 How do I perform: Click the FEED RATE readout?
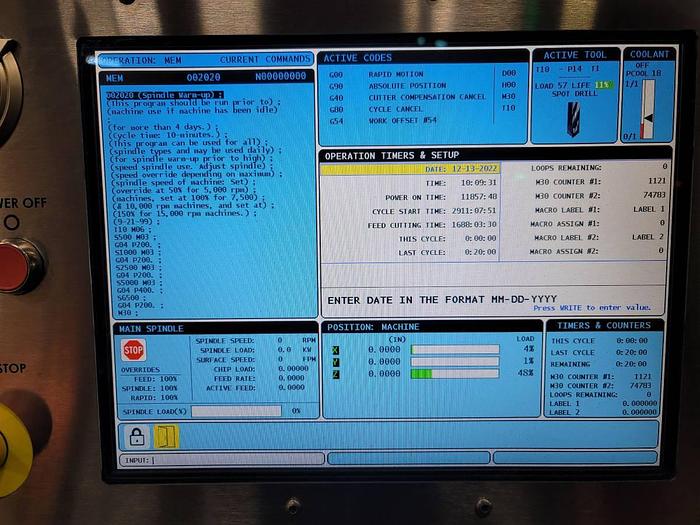click(x=259, y=378)
